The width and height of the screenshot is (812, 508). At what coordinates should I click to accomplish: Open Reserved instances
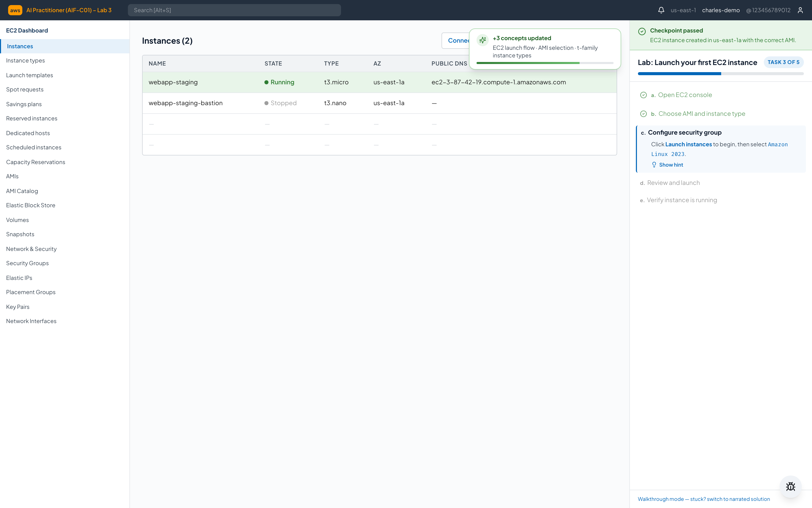(31, 118)
